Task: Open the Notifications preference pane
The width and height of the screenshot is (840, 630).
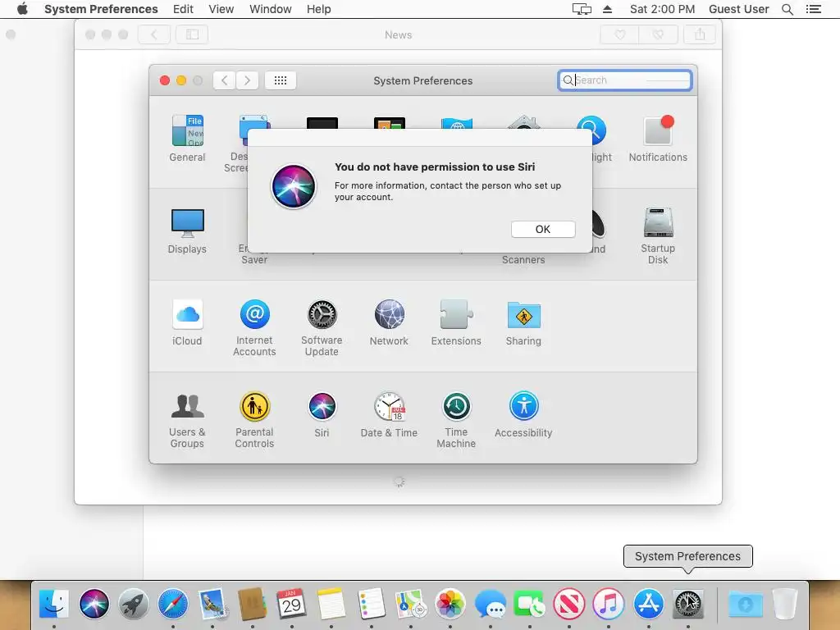Action: 658,138
